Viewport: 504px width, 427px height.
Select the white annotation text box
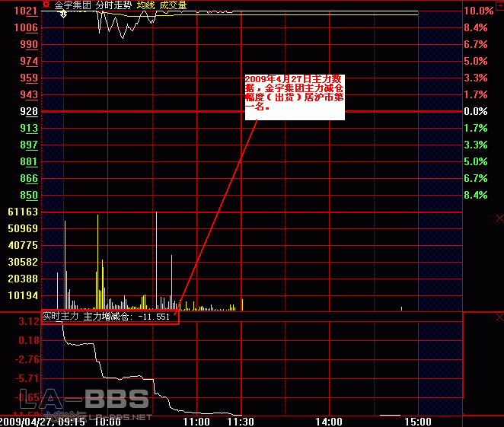(x=294, y=97)
